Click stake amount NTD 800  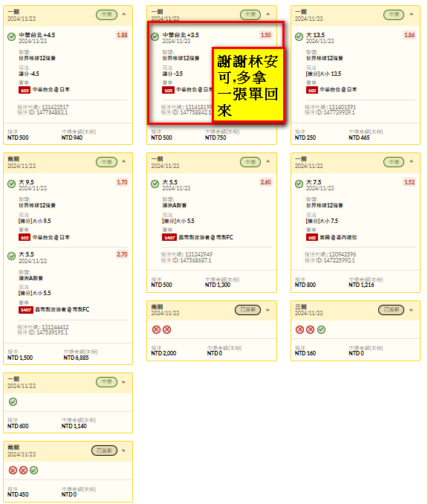point(305,285)
